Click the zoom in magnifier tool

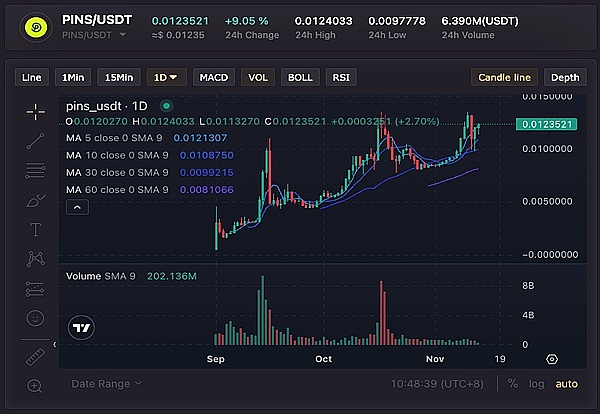tap(36, 385)
